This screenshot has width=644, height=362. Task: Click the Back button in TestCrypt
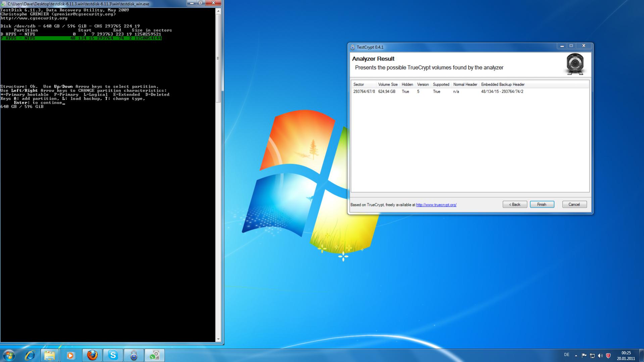(515, 204)
